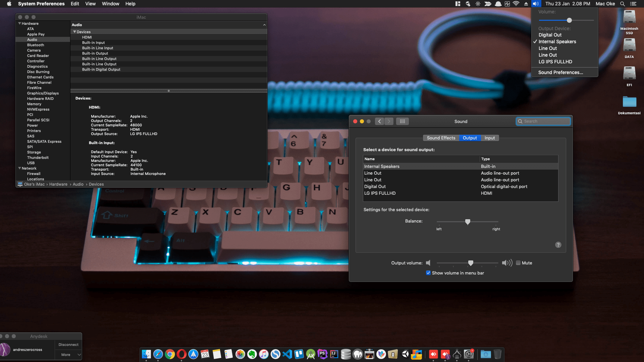Go back in Sound preferences window
The height and width of the screenshot is (362, 644).
pos(379,121)
